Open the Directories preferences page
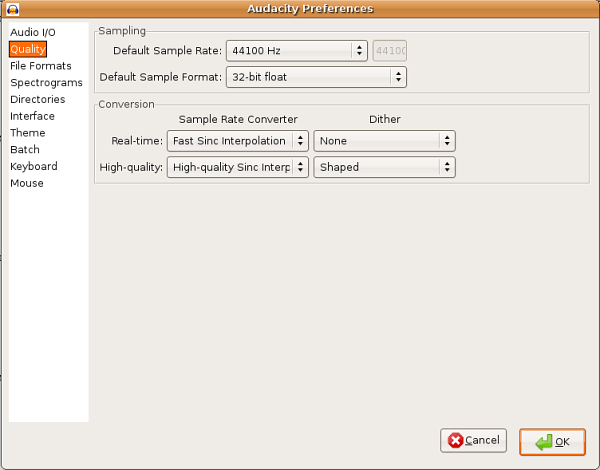 coord(38,100)
